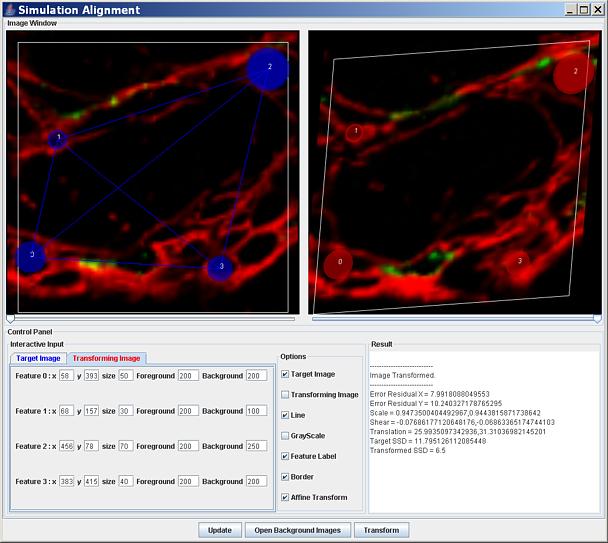Screen dimensions: 608x543
Task: Disable the Affine Transform checkbox
Action: point(285,497)
